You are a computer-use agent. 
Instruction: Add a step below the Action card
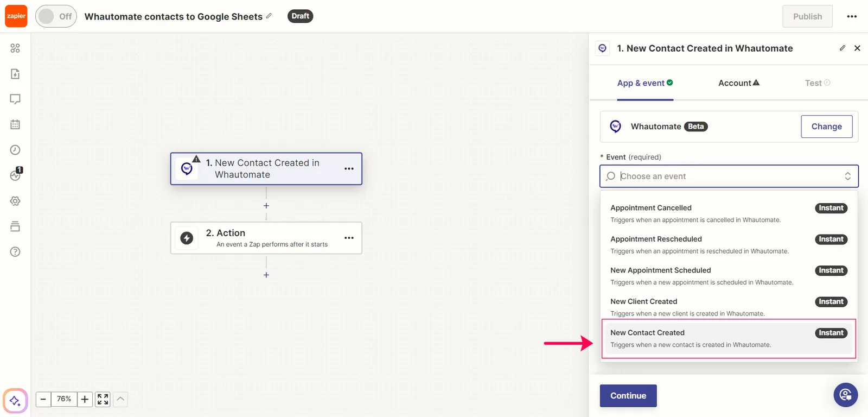tap(266, 275)
